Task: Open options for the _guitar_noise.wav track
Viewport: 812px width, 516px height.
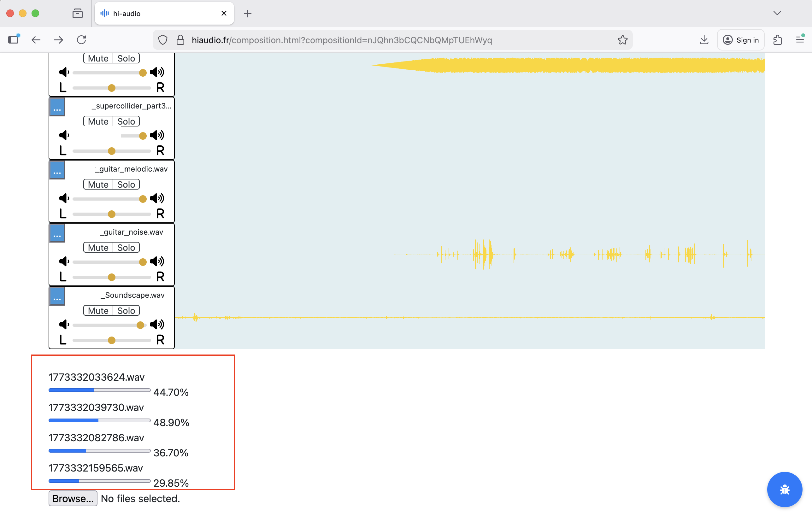Action: (57, 233)
